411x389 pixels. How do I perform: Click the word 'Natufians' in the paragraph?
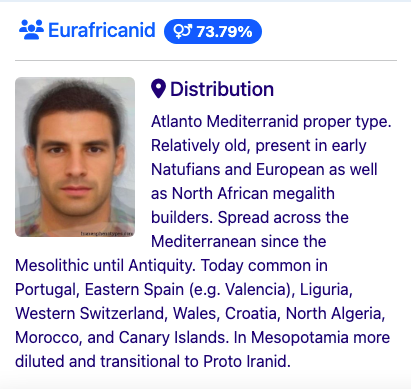pos(186,169)
